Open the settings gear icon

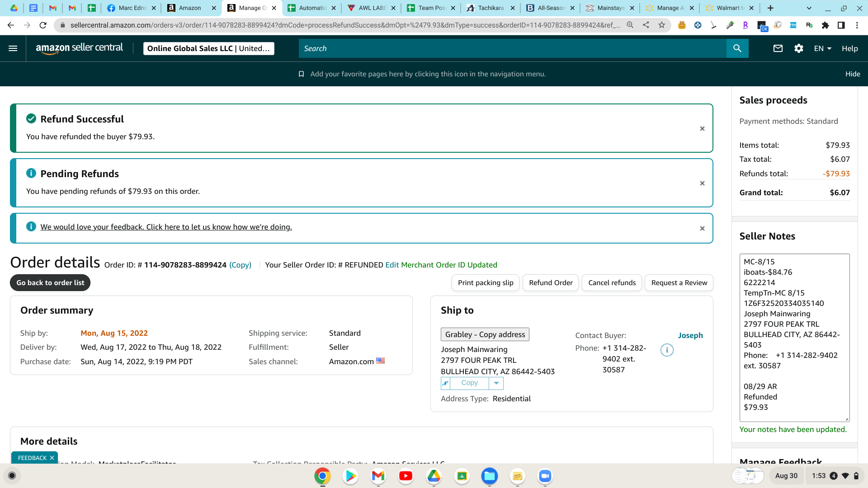click(x=799, y=48)
